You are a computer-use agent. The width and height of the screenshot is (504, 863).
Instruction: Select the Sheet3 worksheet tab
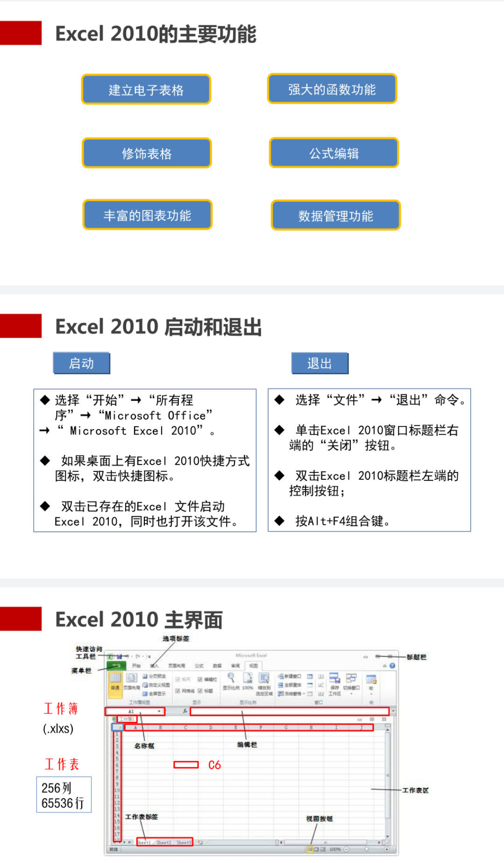click(184, 842)
